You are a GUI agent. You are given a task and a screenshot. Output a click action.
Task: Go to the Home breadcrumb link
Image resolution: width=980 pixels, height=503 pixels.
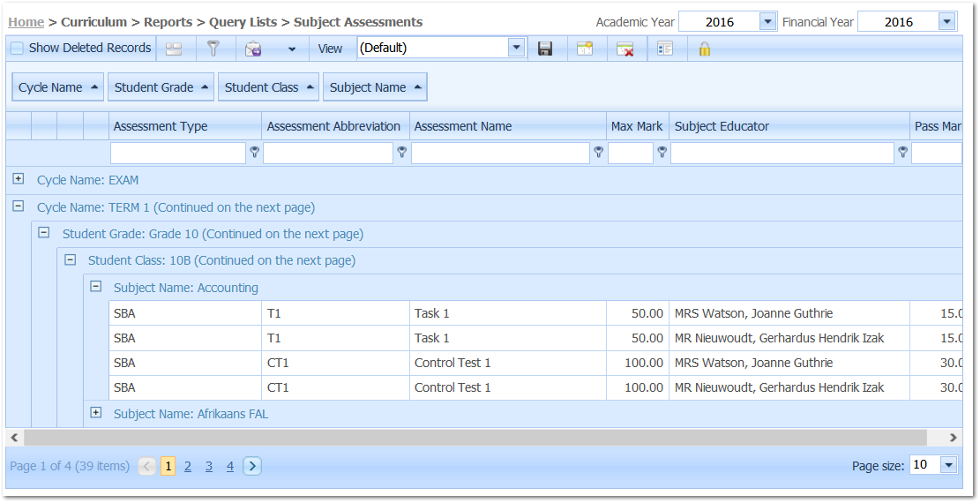pos(26,22)
